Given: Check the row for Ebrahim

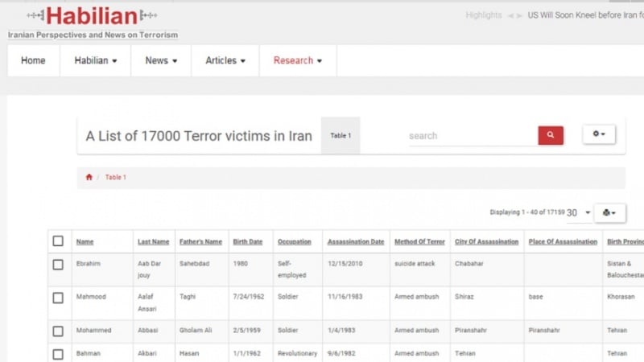Looking at the screenshot, I should (58, 265).
